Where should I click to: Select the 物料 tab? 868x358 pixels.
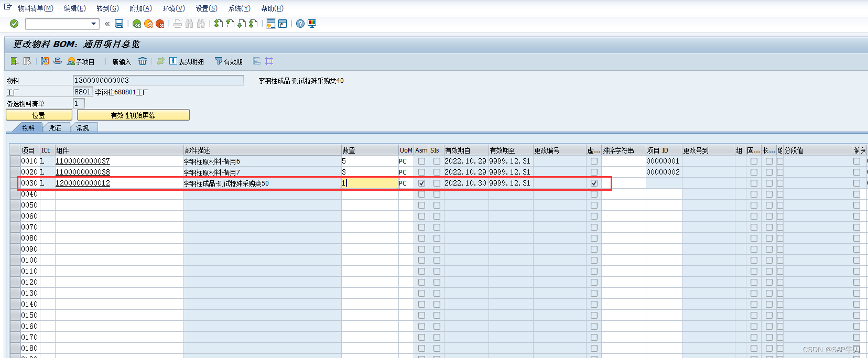(28, 128)
